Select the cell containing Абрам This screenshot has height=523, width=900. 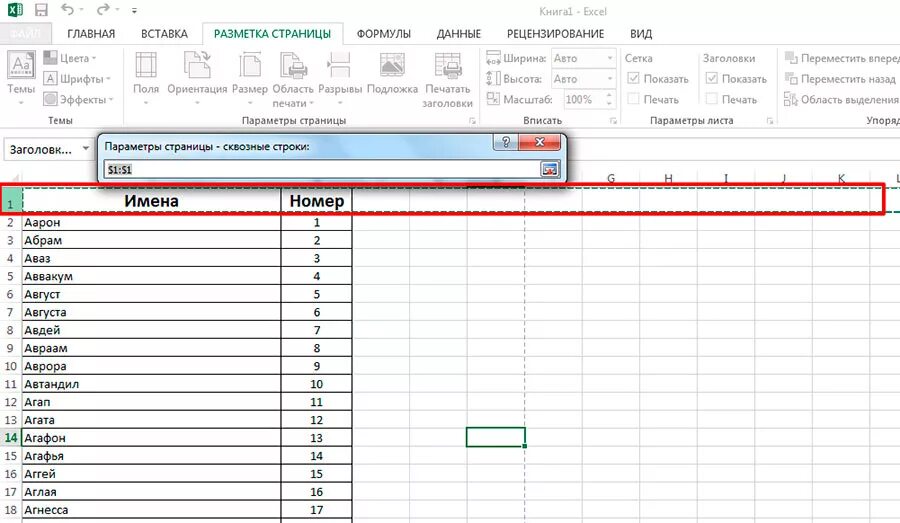pos(152,240)
